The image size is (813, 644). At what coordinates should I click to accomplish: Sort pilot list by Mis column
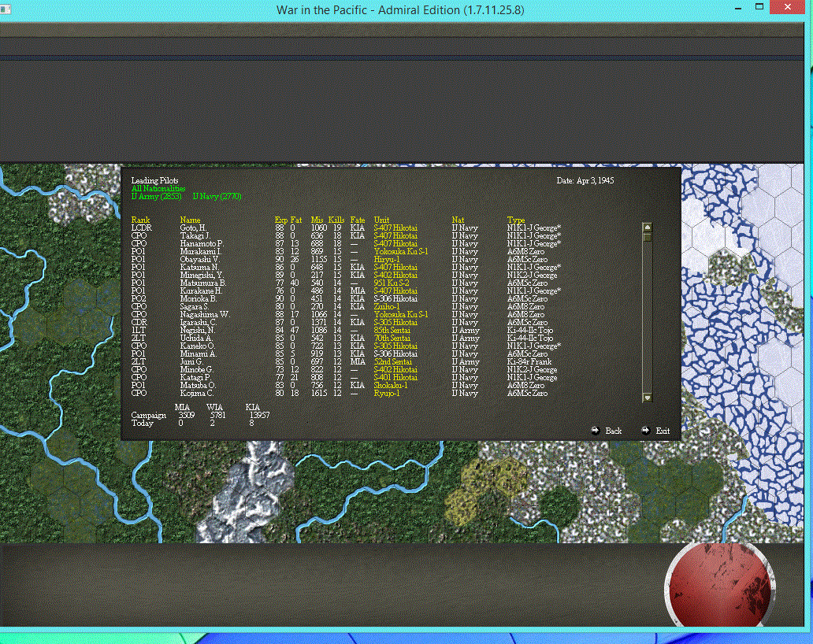tap(317, 220)
